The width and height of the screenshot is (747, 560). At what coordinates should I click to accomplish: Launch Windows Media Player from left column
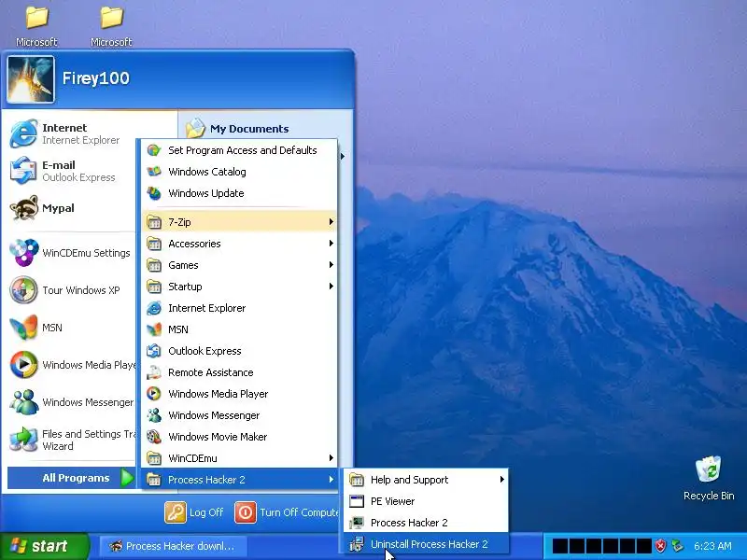point(72,365)
